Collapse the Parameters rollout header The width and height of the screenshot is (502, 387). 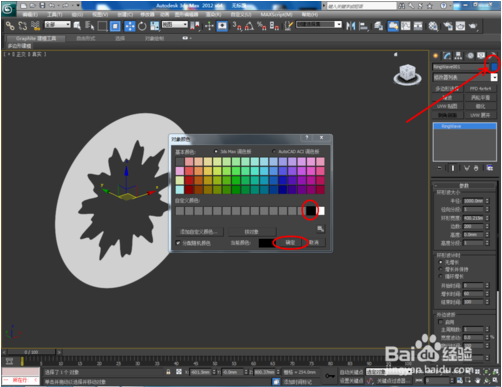click(464, 185)
